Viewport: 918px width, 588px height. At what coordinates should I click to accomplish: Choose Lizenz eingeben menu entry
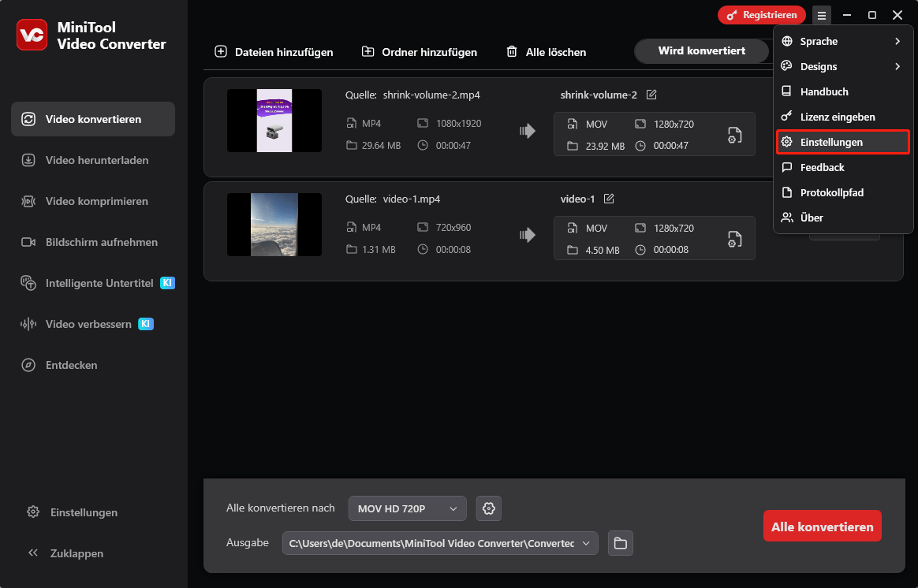coord(843,117)
